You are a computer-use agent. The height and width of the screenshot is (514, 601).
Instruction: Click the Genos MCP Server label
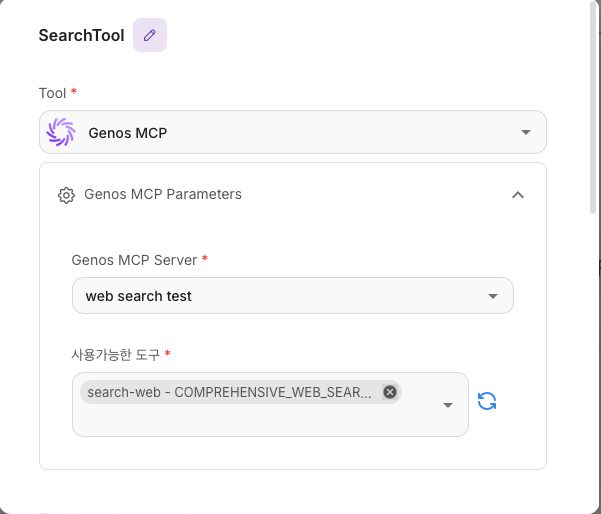[135, 259]
